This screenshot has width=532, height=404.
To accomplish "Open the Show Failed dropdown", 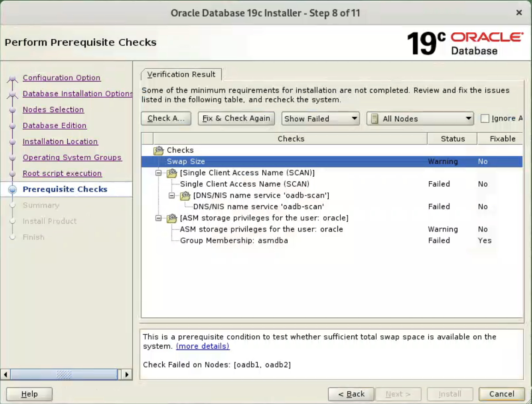I will point(320,119).
